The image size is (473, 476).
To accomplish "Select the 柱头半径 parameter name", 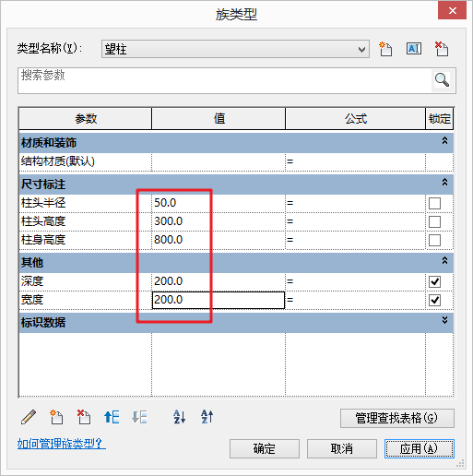I will click(43, 203).
